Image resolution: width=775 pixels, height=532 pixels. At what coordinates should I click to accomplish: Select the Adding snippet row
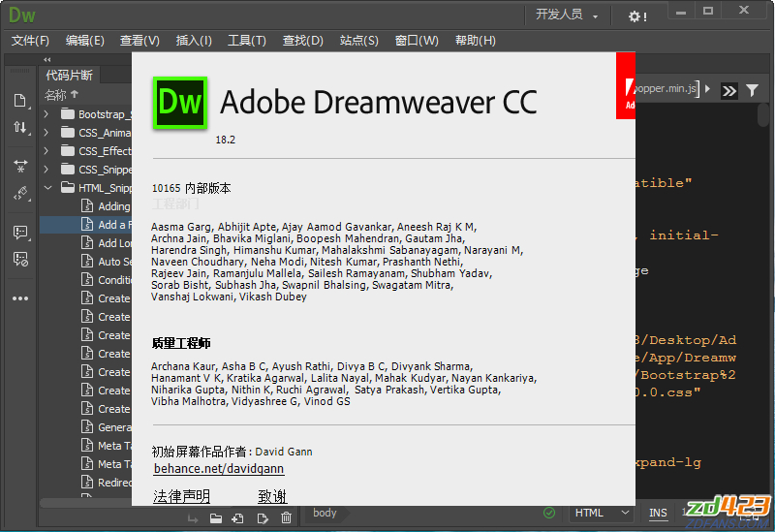point(85,206)
